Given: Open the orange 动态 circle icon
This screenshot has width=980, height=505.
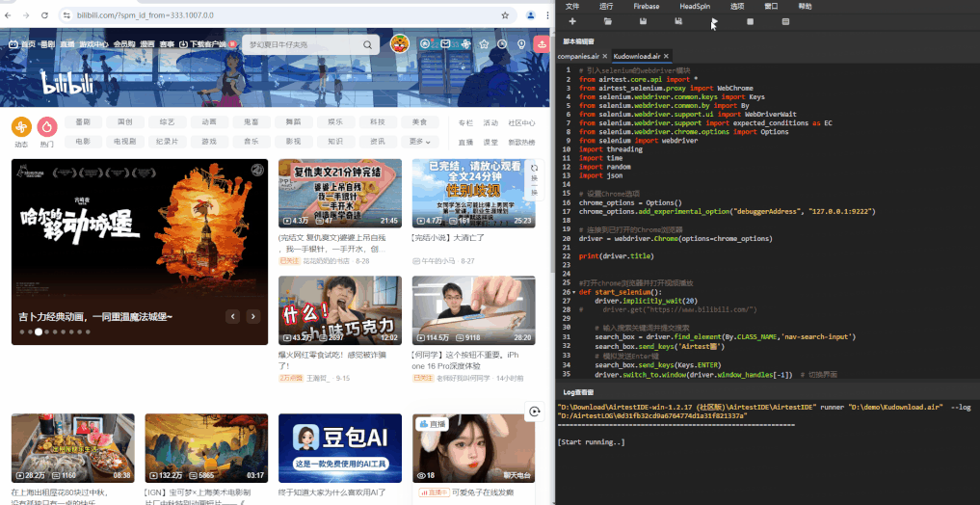Looking at the screenshot, I should (x=21, y=127).
